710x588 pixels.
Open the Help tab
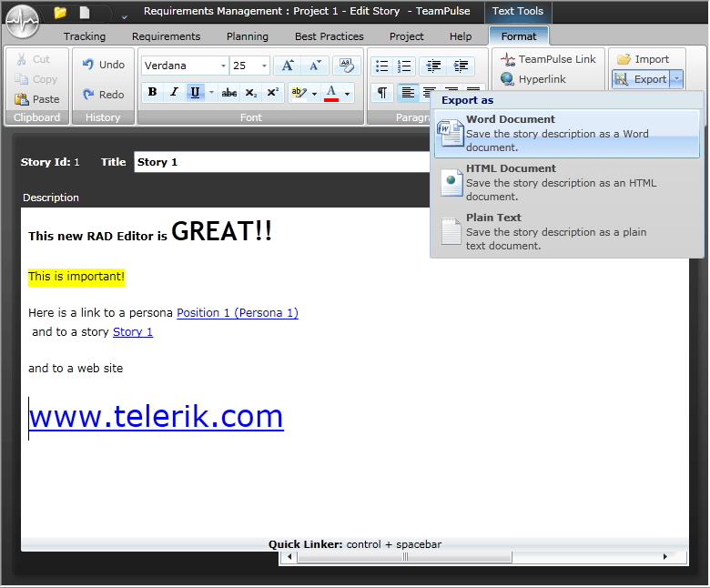(x=461, y=36)
